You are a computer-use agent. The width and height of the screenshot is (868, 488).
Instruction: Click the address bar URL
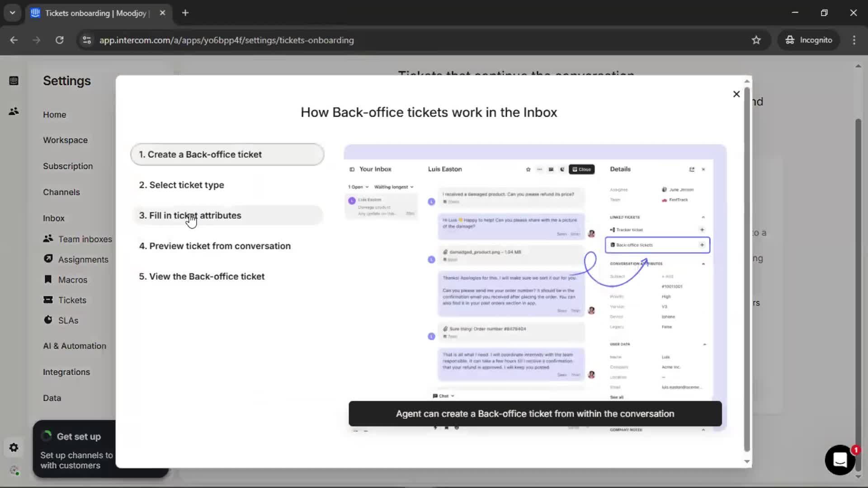point(226,40)
